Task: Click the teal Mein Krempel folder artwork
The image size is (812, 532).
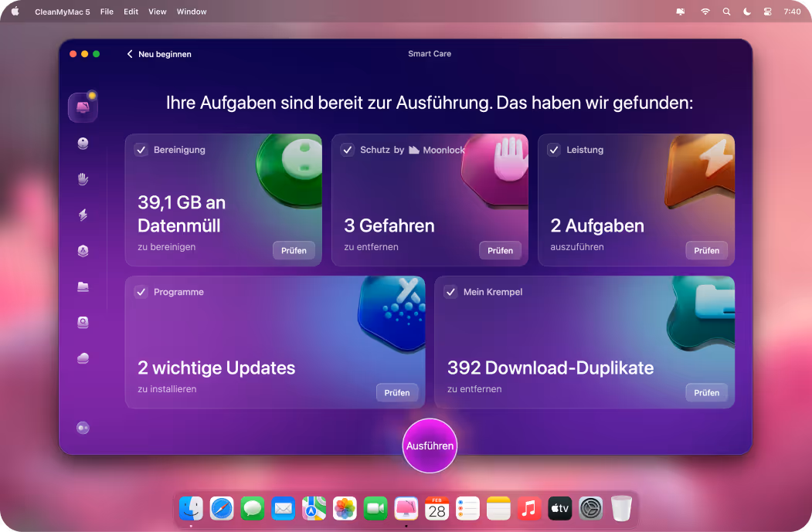Action: click(702, 313)
